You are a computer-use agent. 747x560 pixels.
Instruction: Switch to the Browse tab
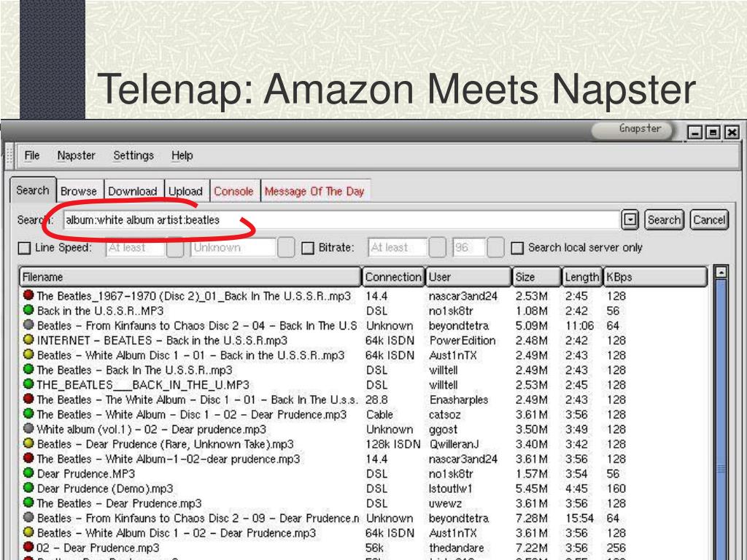79,191
